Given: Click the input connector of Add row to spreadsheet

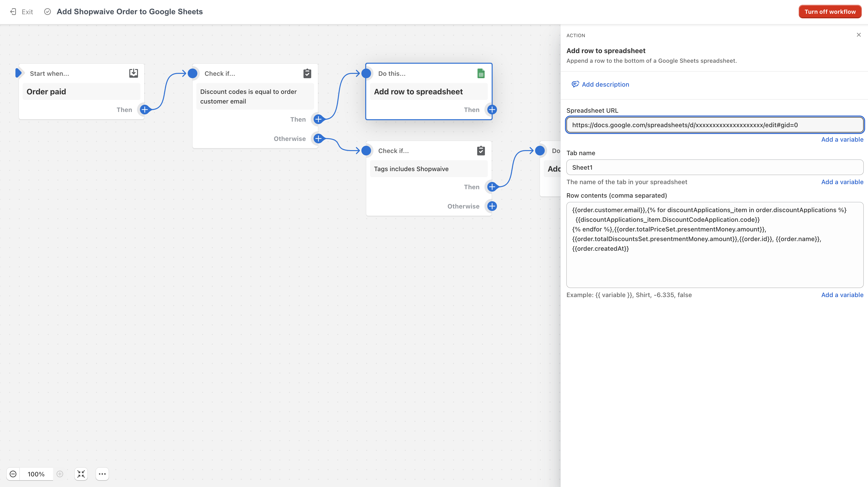Looking at the screenshot, I should [x=366, y=73].
